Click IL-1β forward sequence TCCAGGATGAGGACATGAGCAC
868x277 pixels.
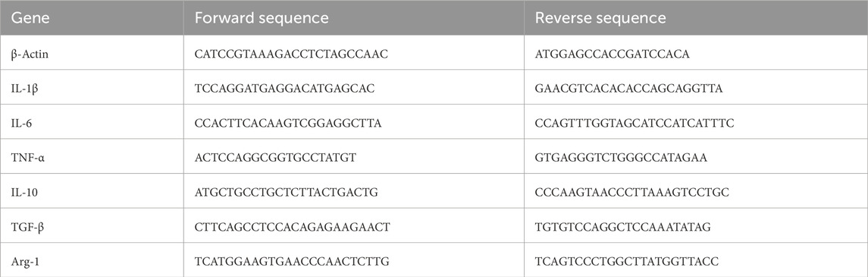284,89
